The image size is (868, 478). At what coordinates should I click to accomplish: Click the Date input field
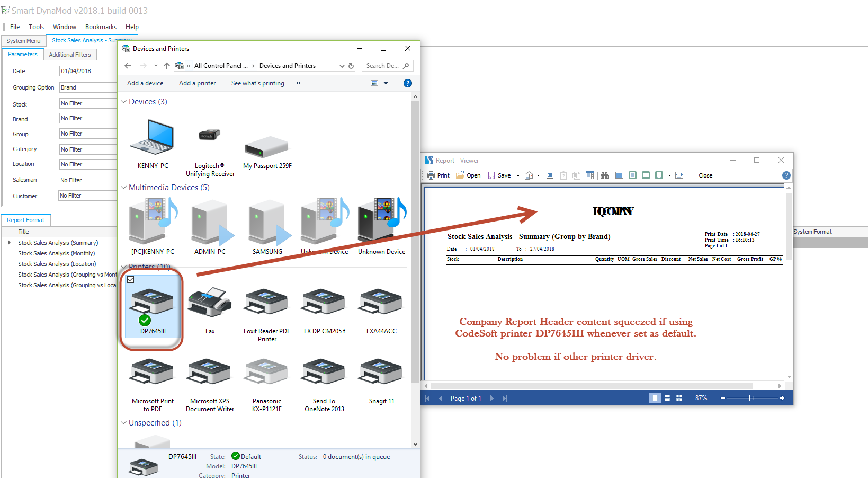point(87,71)
